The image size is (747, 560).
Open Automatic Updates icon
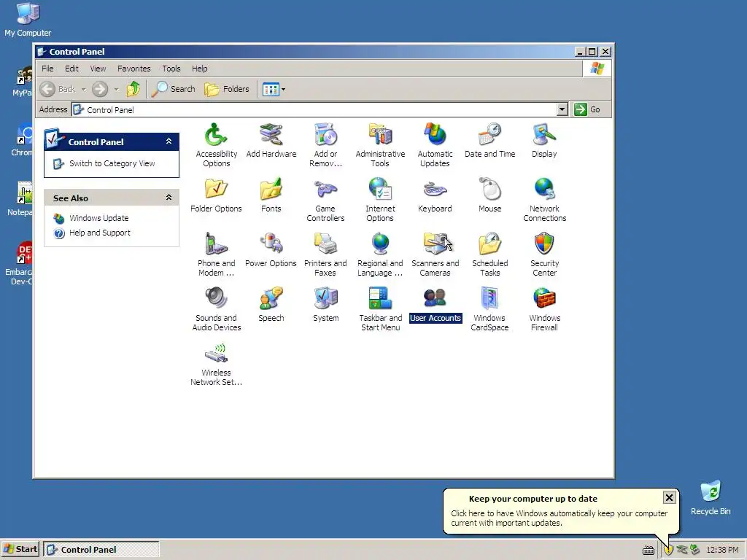pos(435,145)
